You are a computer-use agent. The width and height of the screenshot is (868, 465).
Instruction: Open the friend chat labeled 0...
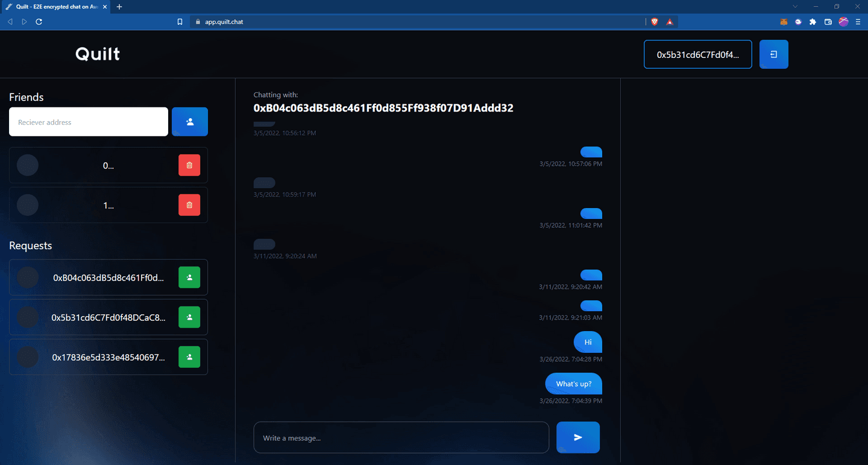coord(108,165)
